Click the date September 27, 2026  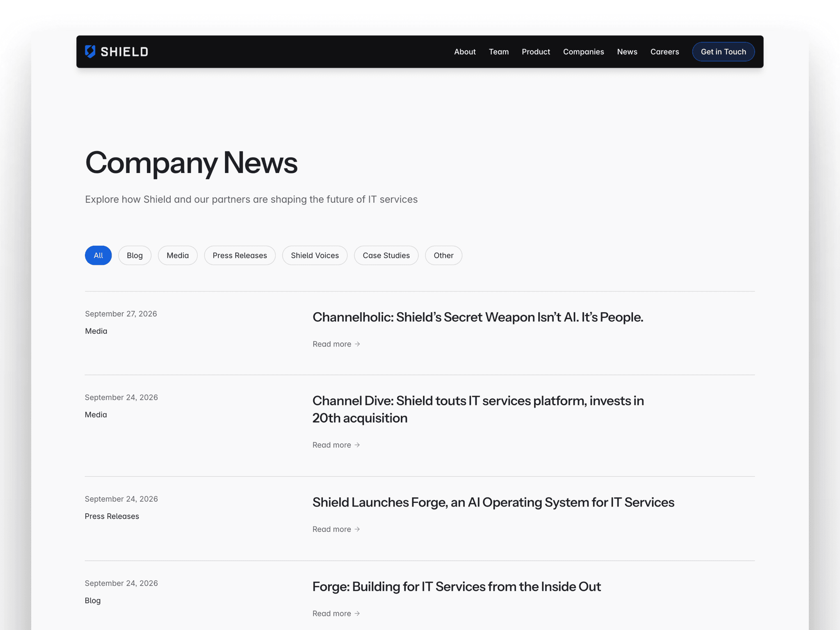[121, 314]
